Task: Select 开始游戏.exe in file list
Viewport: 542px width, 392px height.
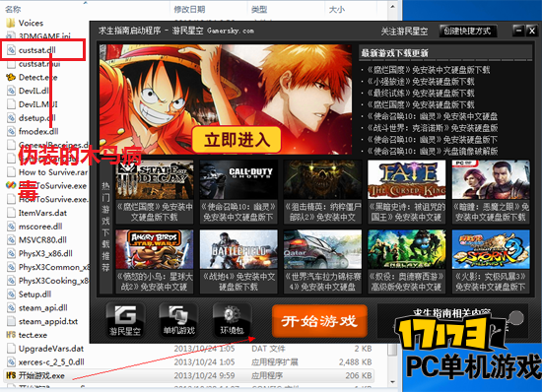Action: (x=35, y=375)
